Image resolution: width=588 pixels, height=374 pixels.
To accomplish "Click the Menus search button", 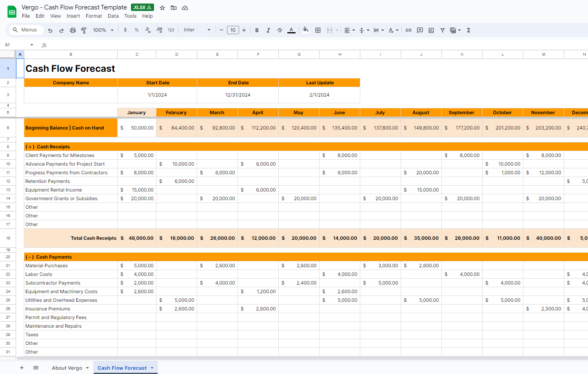I will tap(25, 30).
